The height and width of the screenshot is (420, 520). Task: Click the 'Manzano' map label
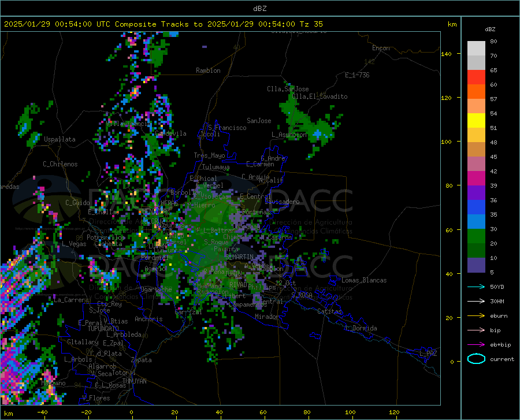pyautogui.click(x=53, y=383)
